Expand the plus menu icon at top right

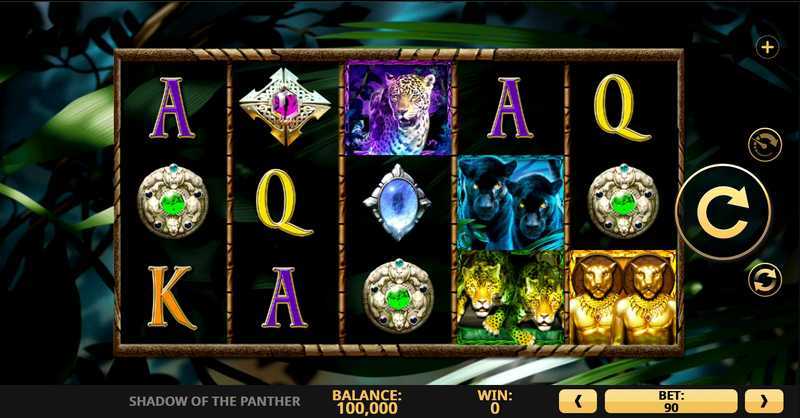coord(767,47)
